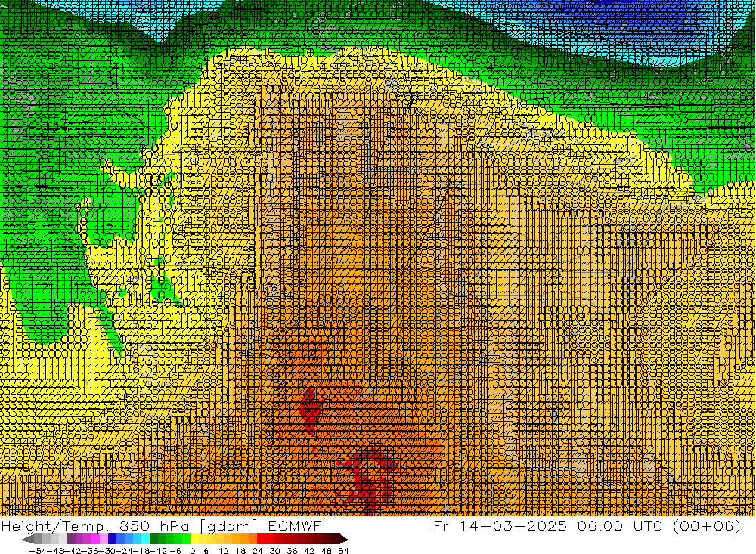Click the '12' legend label

click(x=223, y=551)
